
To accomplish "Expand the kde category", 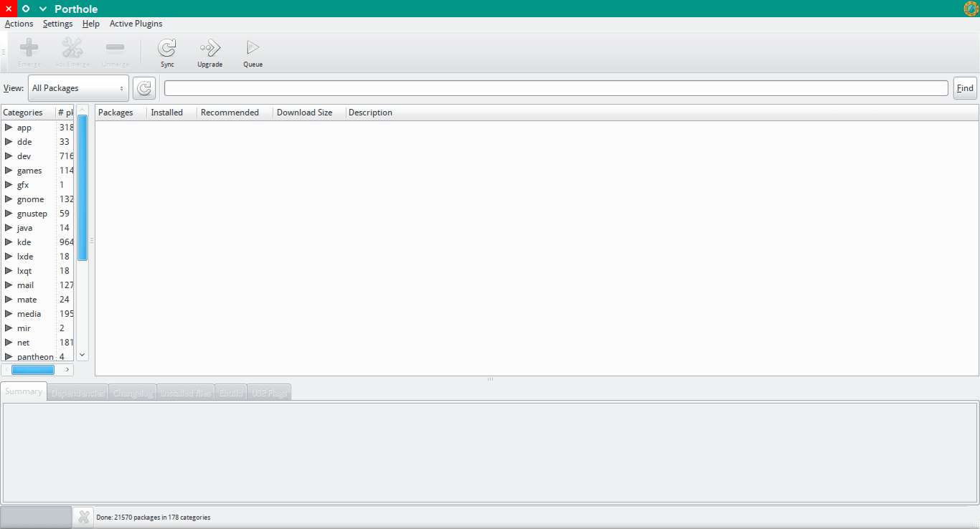I will (x=8, y=242).
